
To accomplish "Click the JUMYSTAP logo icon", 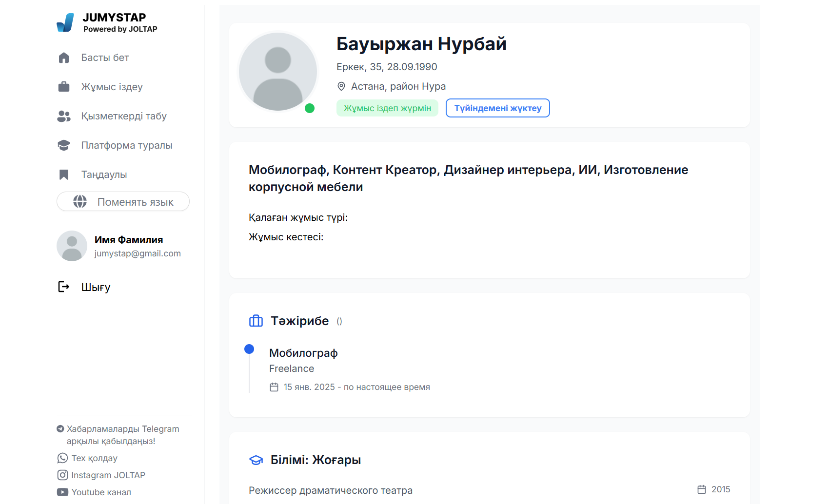I will pos(65,22).
